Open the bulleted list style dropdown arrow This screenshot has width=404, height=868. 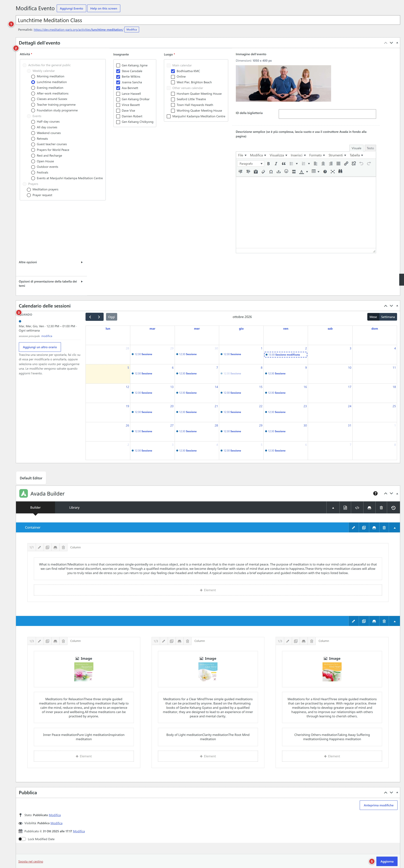coord(297,164)
